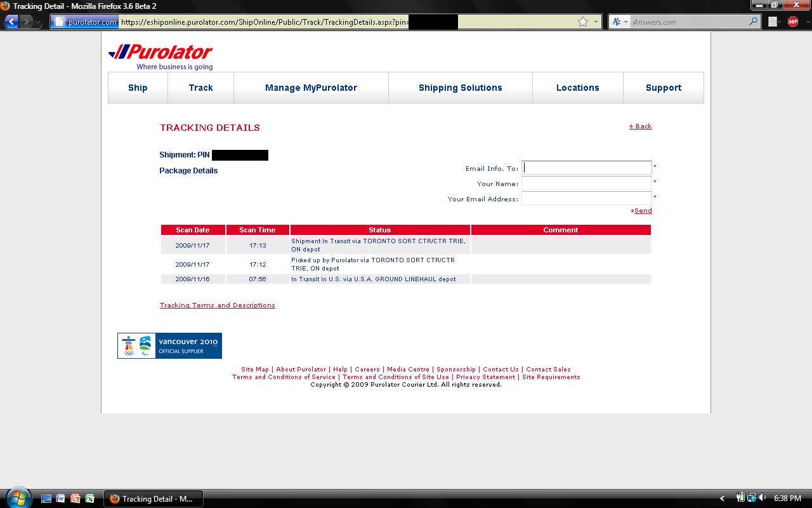812x508 pixels.
Task: Click the Your Name field
Action: click(586, 183)
